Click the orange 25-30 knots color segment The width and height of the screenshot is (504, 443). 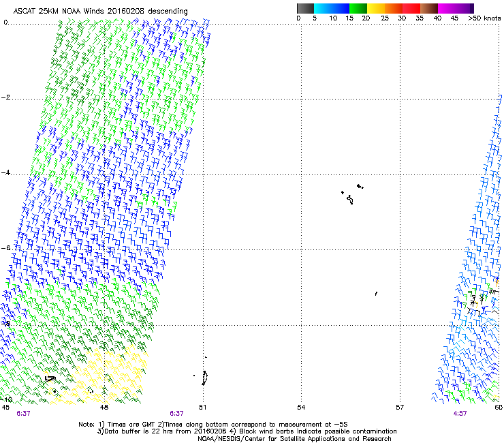pos(394,8)
